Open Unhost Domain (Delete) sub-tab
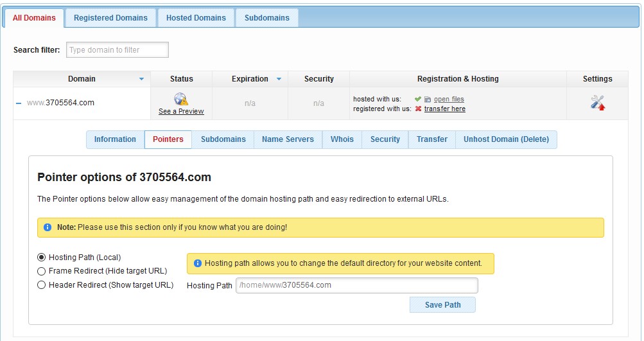This screenshot has width=644, height=341. pyautogui.click(x=506, y=139)
